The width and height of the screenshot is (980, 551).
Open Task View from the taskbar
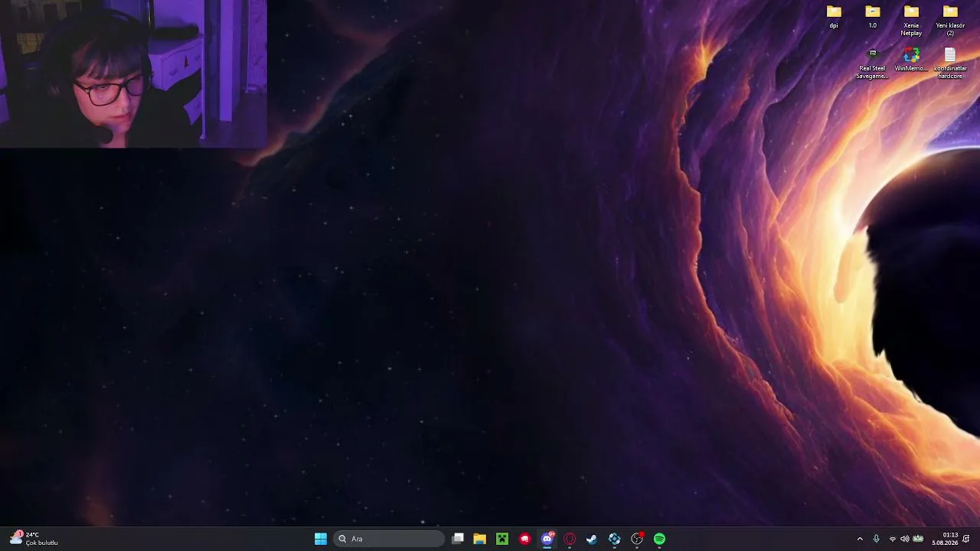[x=458, y=539]
